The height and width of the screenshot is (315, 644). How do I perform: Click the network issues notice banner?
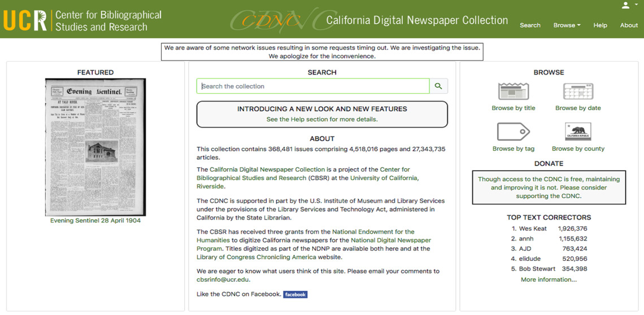[322, 52]
